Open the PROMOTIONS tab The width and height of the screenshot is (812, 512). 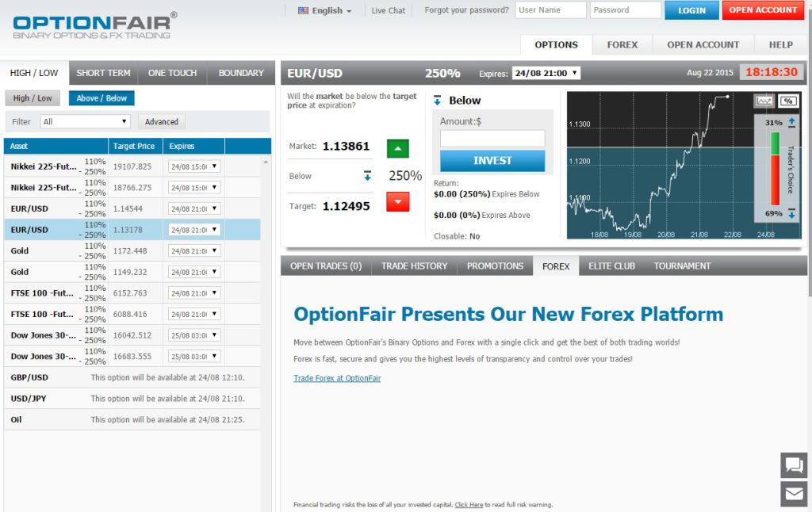point(495,266)
